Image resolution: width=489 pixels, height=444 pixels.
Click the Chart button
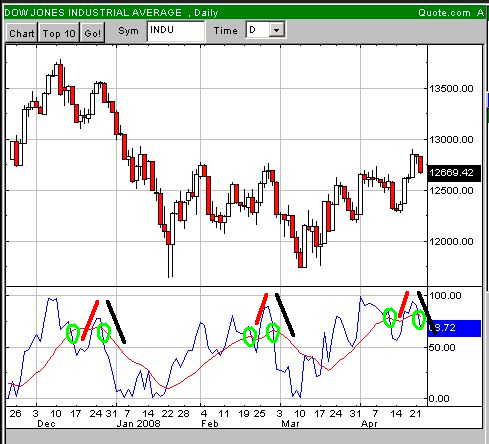coord(22,33)
